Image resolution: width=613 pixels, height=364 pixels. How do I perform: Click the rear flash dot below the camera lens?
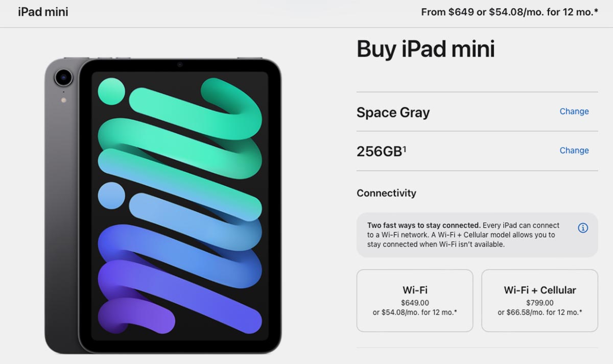tap(63, 100)
